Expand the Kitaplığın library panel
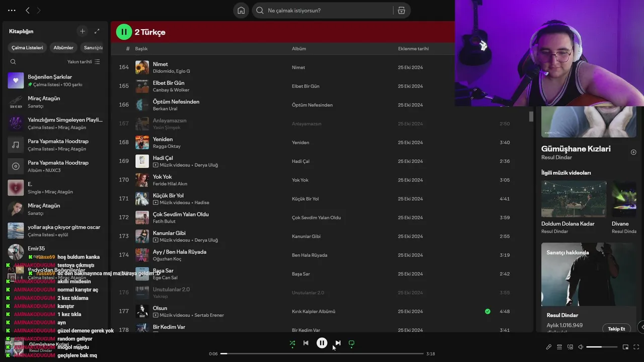Screen dimensions: 644x362 [x=97, y=31]
